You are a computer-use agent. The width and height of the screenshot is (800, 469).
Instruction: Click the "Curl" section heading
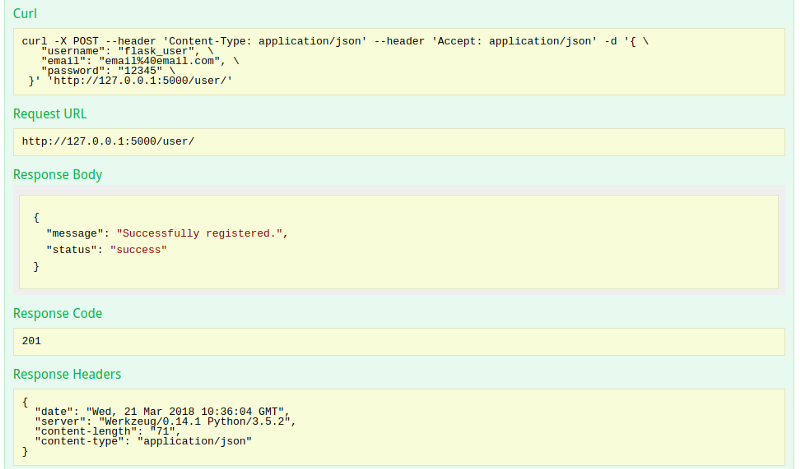click(x=25, y=14)
